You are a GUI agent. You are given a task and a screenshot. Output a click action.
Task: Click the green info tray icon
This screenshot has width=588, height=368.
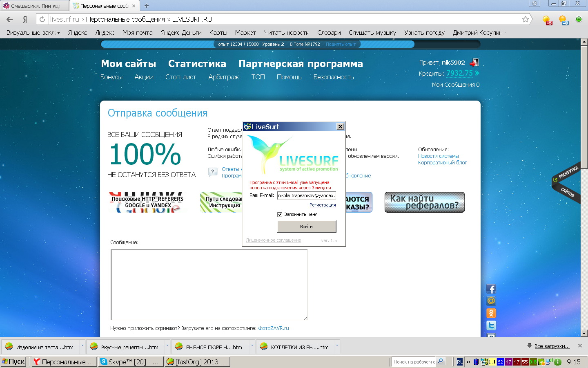click(x=558, y=362)
